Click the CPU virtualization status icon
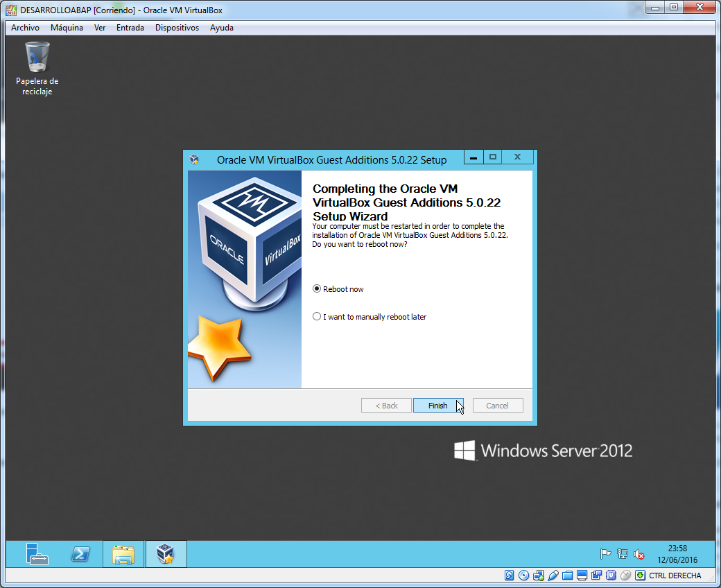Viewport: 721px width, 588px height. [611, 575]
